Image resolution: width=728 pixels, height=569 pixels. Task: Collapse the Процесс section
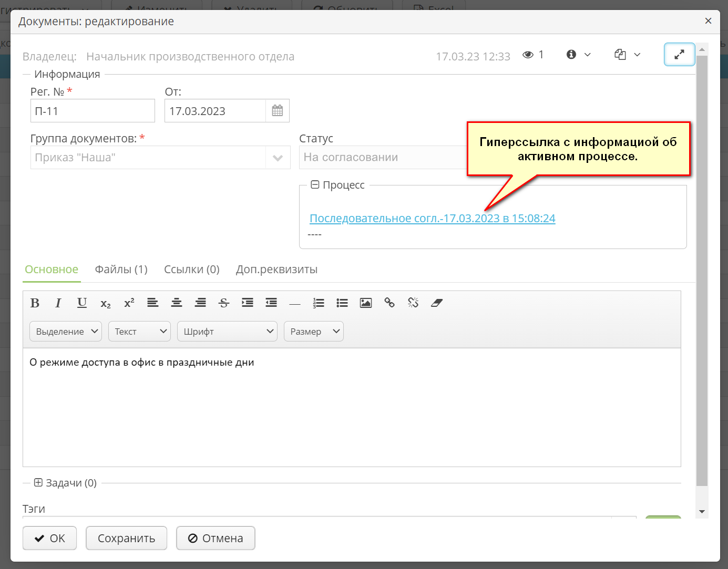click(314, 184)
